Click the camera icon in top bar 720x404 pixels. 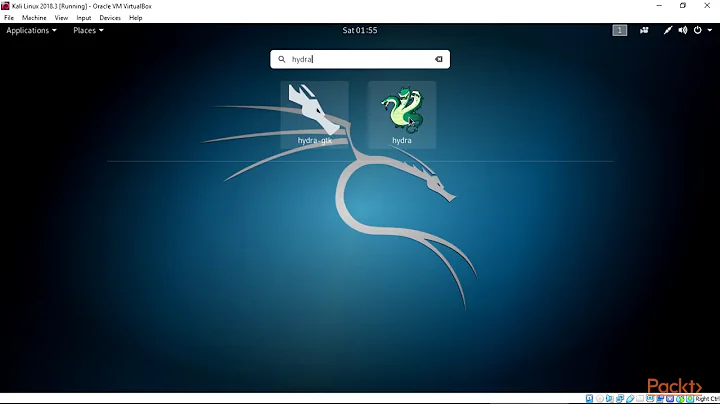(x=644, y=30)
